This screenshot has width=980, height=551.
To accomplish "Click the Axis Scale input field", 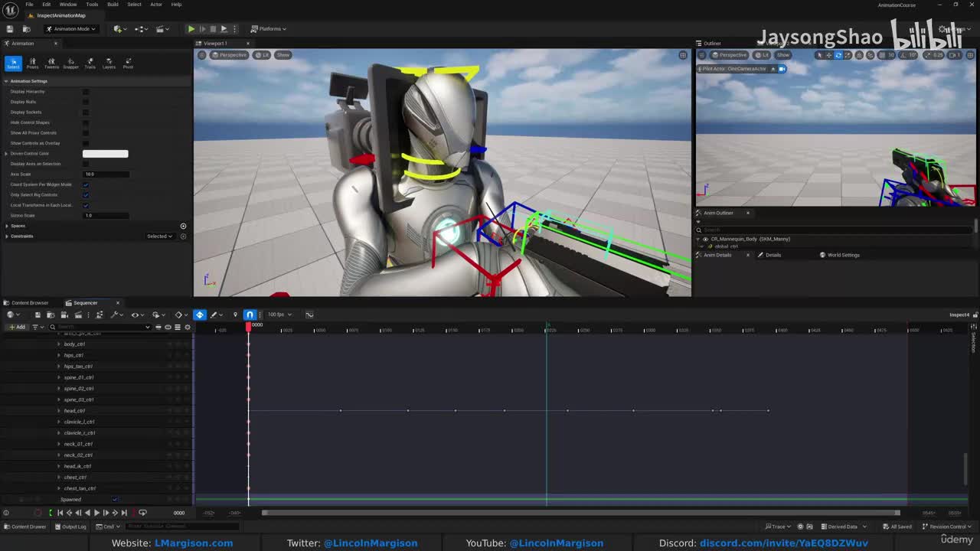I will (x=105, y=174).
